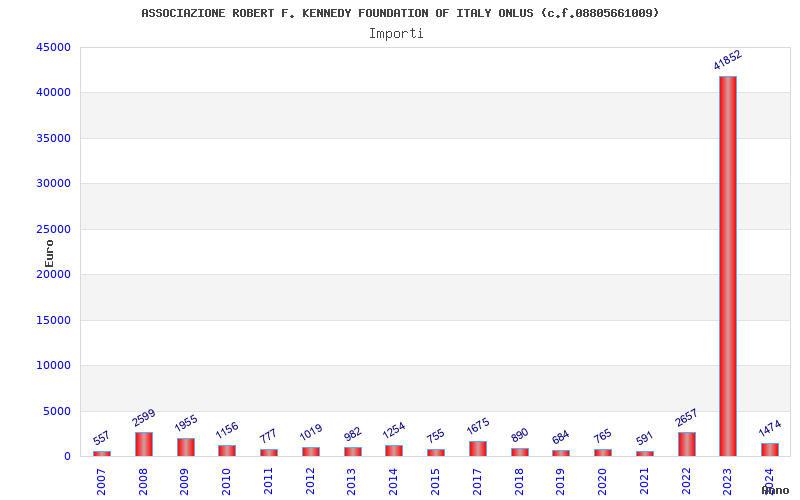The width and height of the screenshot is (800, 500).
Task: Click the Importi subtitle
Action: point(396,34)
